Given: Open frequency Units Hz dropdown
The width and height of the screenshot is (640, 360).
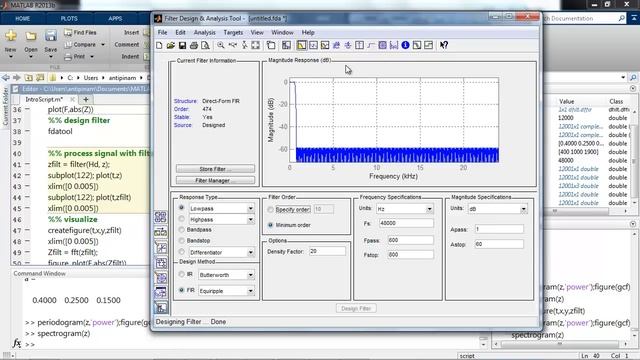Looking at the screenshot, I should pyautogui.click(x=429, y=209).
